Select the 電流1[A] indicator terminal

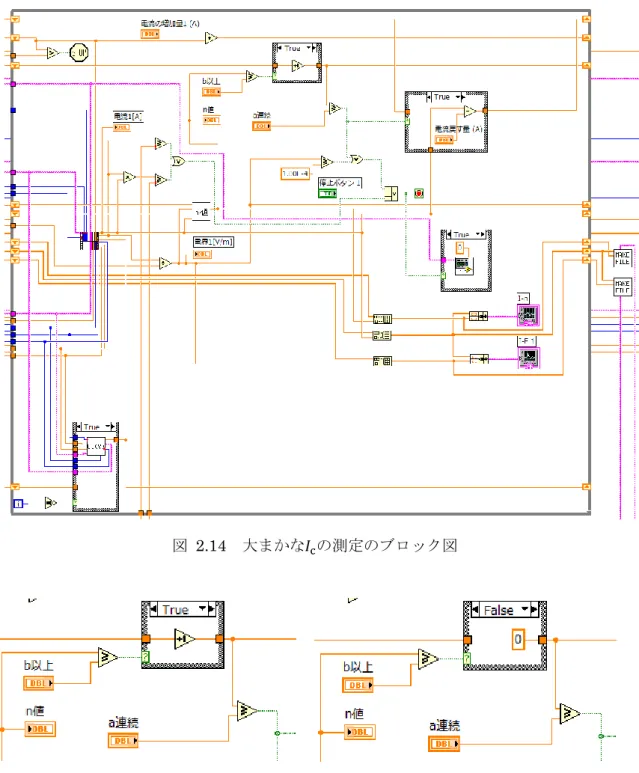pyautogui.click(x=122, y=127)
